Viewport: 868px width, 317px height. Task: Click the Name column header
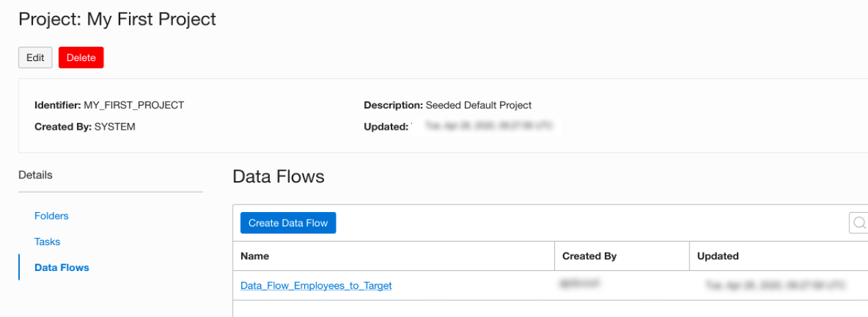click(x=255, y=256)
